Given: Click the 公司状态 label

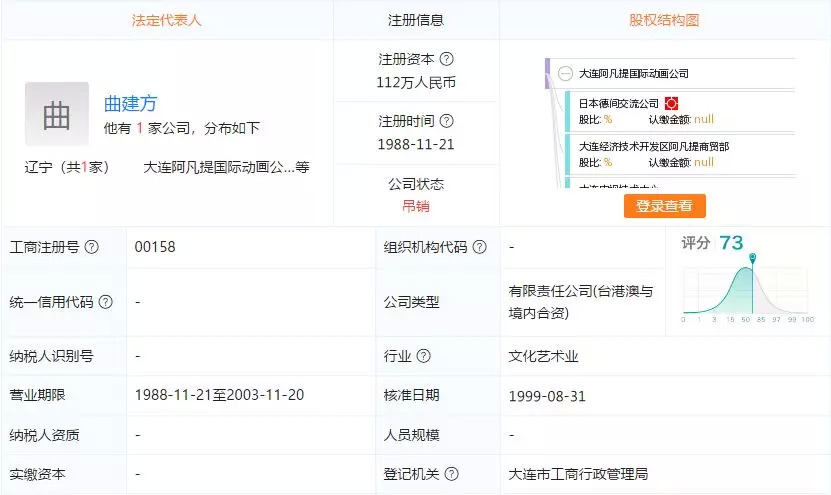Looking at the screenshot, I should [x=416, y=184].
